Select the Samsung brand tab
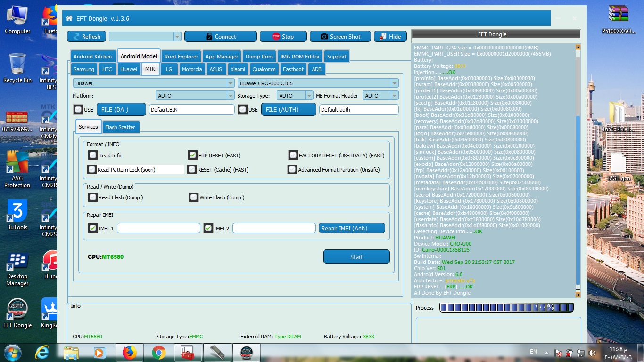644x362 pixels. (84, 69)
